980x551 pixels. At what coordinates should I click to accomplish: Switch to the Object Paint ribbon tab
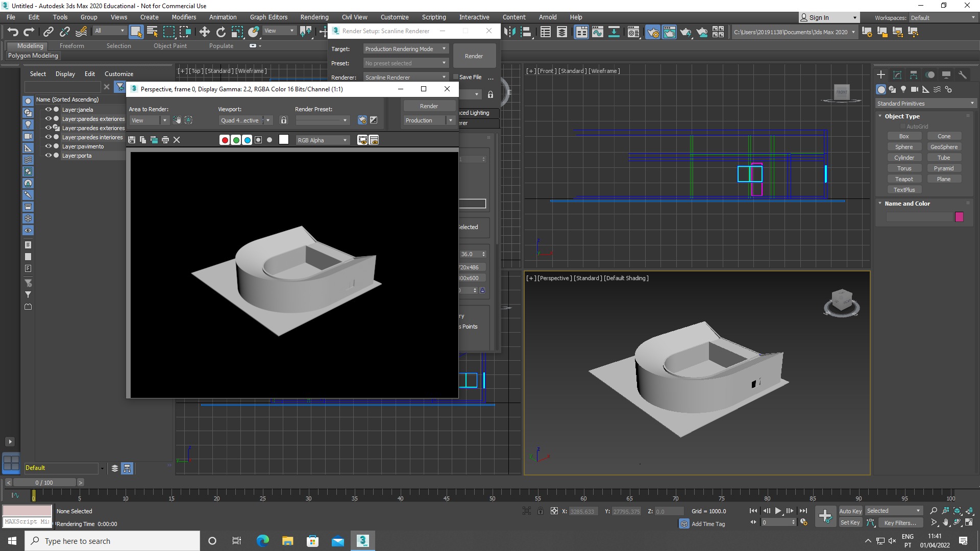pyautogui.click(x=170, y=46)
